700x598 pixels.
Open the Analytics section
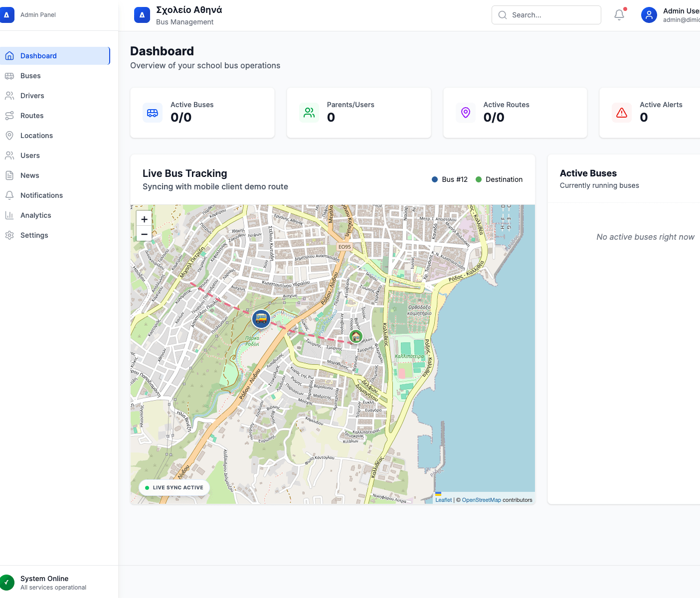click(x=35, y=215)
